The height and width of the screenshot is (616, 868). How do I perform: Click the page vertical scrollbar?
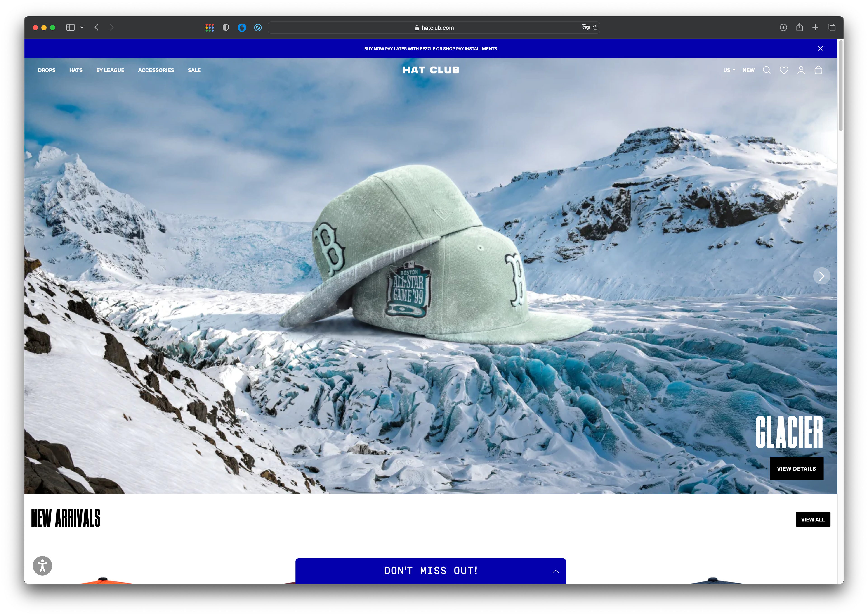[x=841, y=85]
